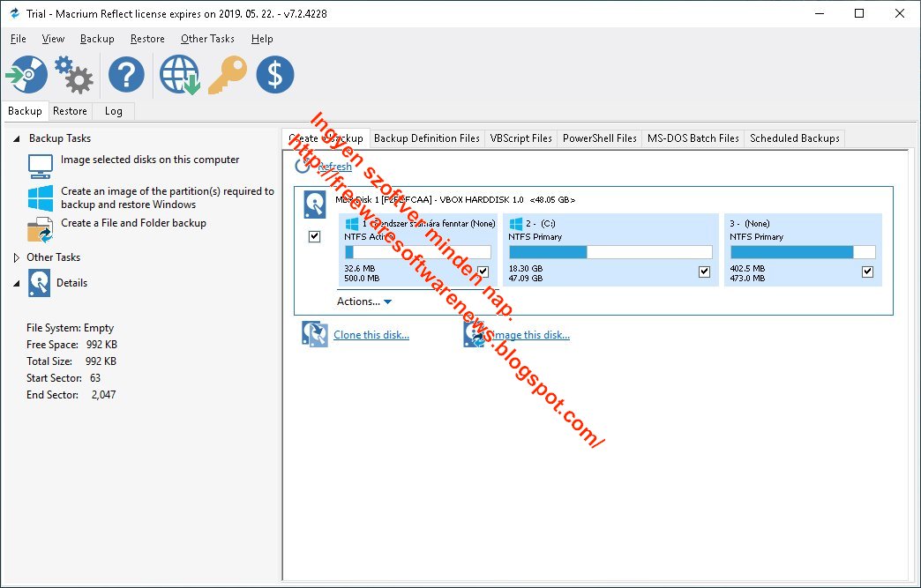This screenshot has width=921, height=588.
Task: Open the Actions... dropdown arrow
Action: pos(387,302)
